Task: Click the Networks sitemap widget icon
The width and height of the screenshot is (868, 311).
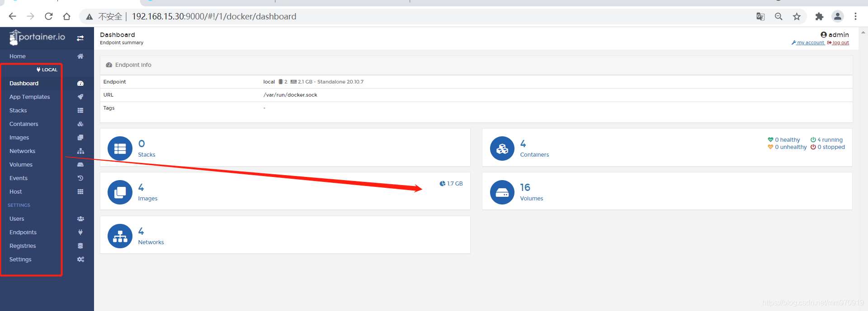Action: coord(120,236)
